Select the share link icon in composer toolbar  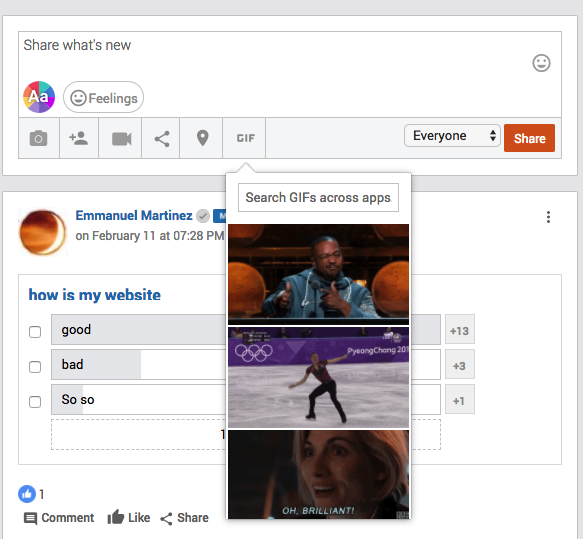click(x=161, y=138)
